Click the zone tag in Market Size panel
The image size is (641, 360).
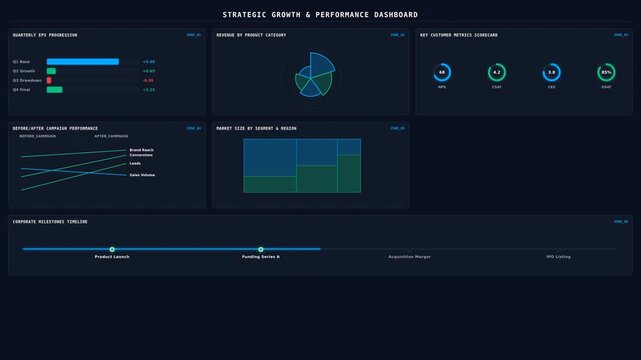397,128
